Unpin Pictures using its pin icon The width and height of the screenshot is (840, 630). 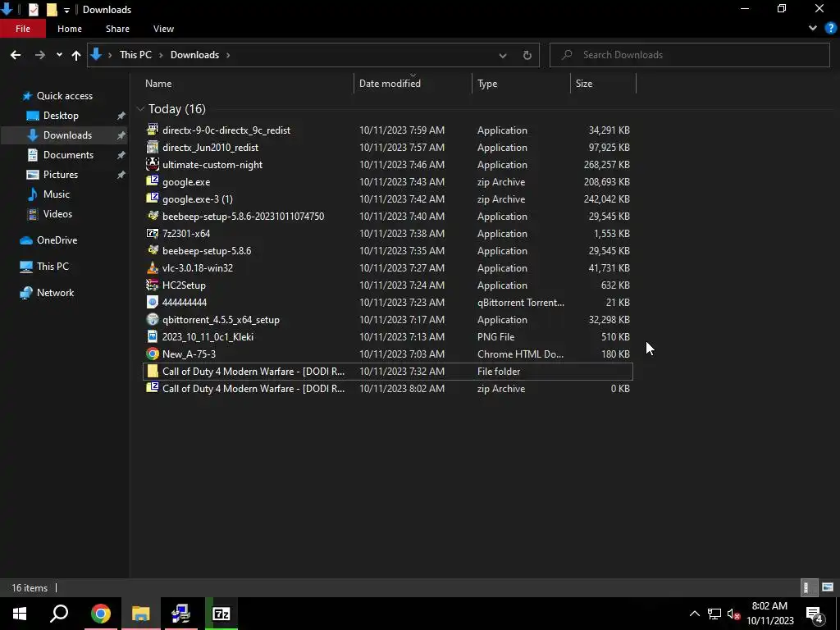121,175
